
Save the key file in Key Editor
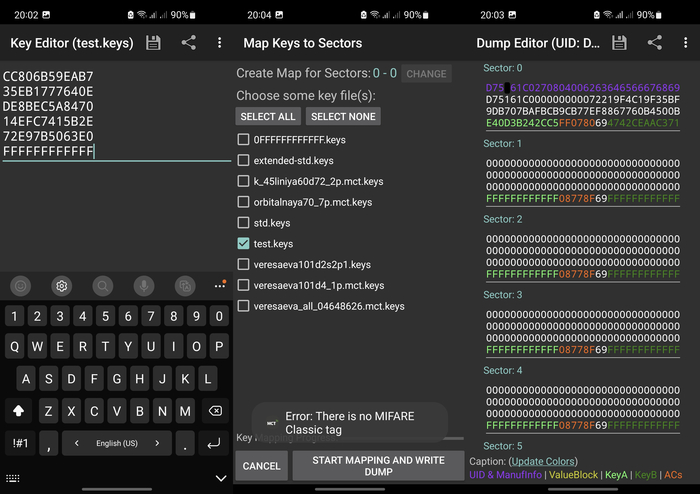(153, 43)
